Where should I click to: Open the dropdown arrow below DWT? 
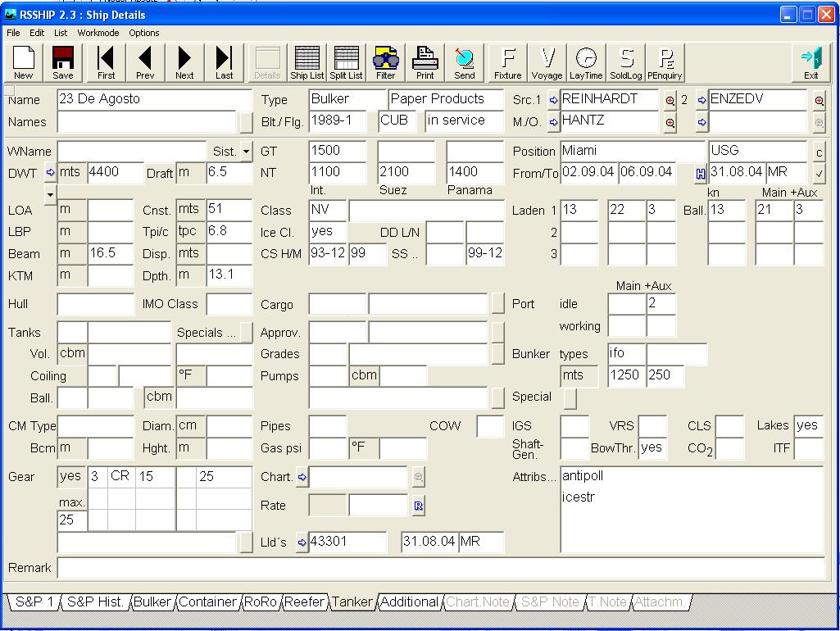(50, 194)
